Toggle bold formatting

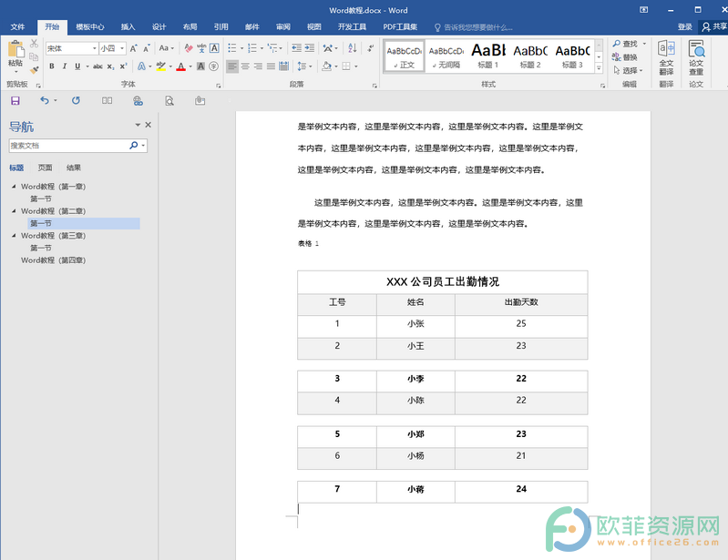[52, 66]
